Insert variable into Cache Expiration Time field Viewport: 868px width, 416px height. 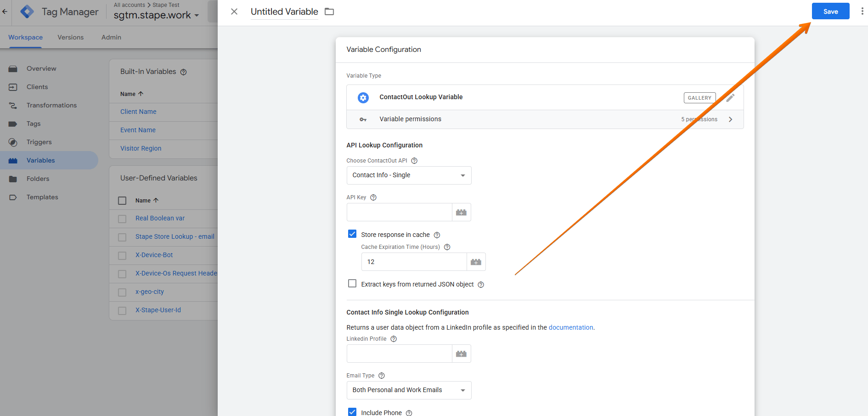[x=476, y=262]
